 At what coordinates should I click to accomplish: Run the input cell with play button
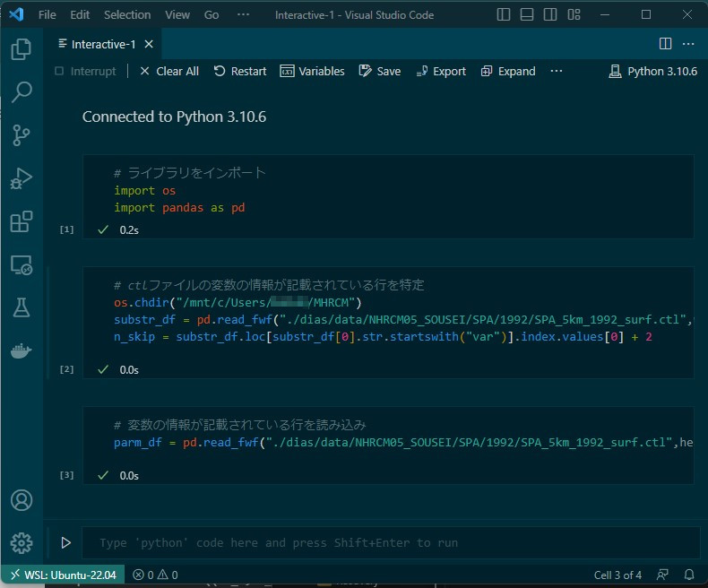66,542
